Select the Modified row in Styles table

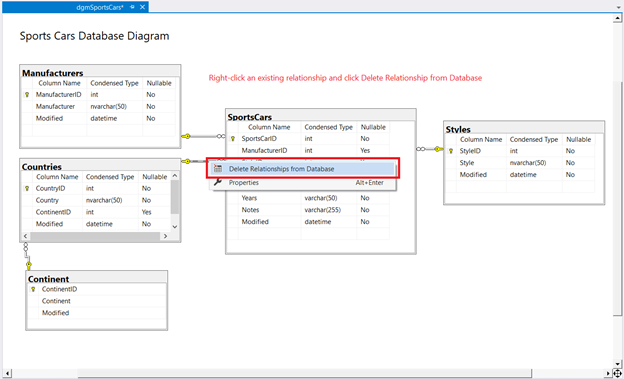point(520,175)
